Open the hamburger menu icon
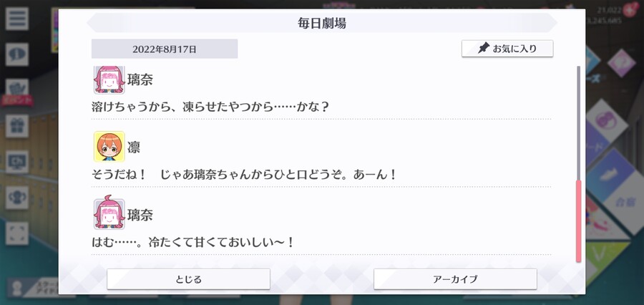 point(17,19)
